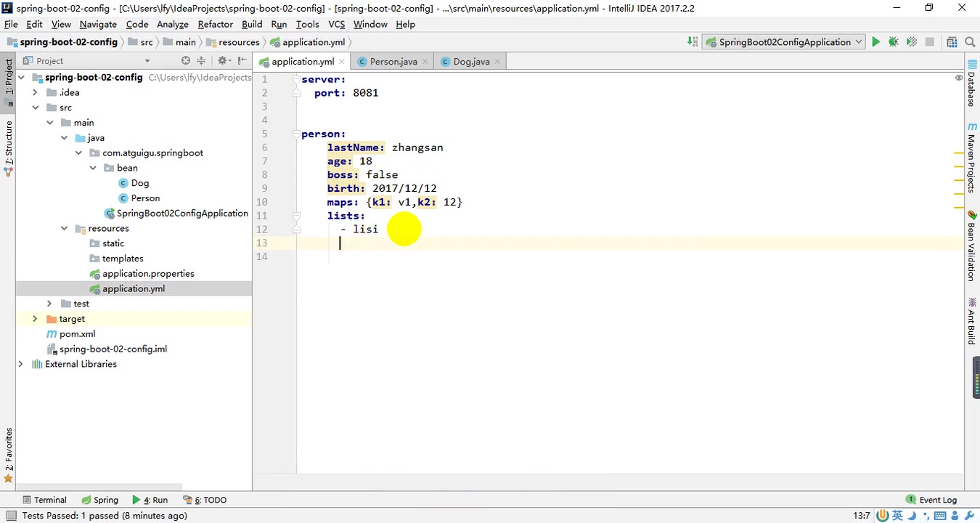Collapse the resources folder arrow

click(x=64, y=228)
